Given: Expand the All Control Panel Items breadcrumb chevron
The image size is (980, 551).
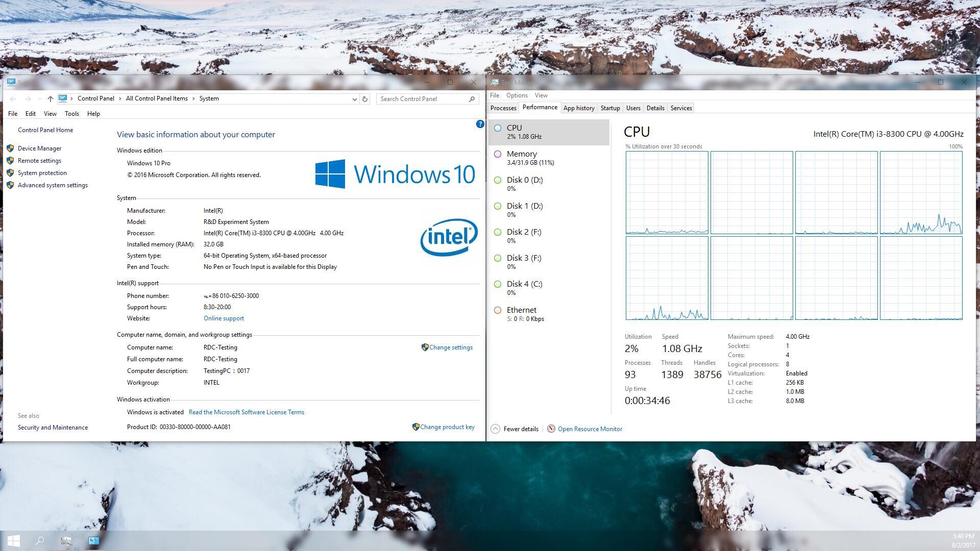Looking at the screenshot, I should point(193,99).
